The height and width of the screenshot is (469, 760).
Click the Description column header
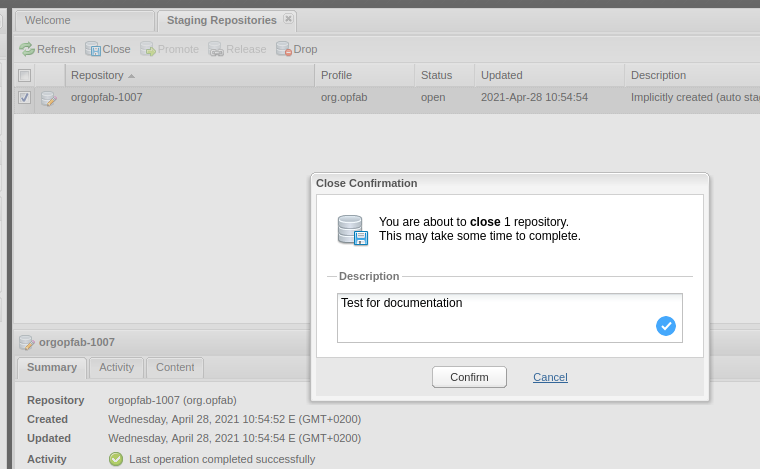[x=693, y=75]
